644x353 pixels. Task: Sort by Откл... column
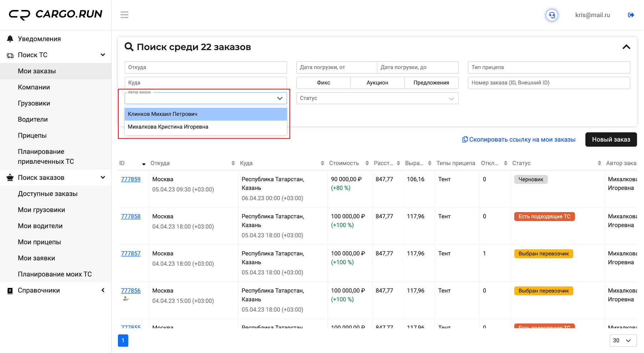(506, 163)
